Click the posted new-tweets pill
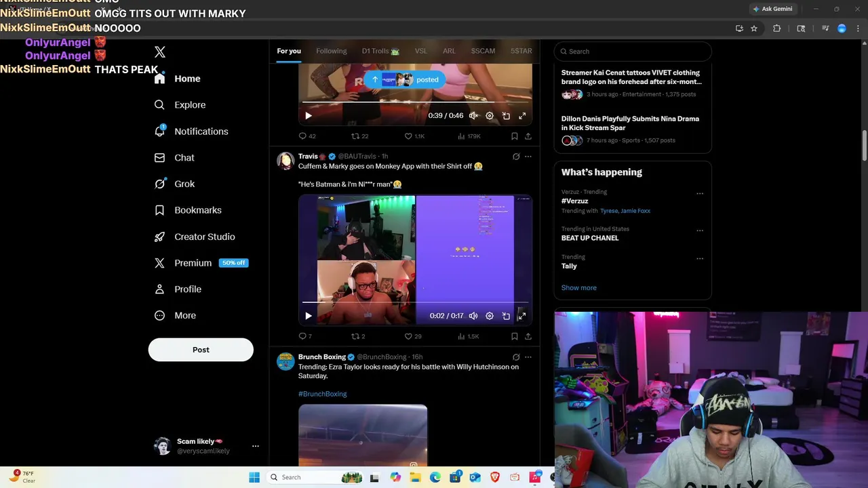The height and width of the screenshot is (488, 868). click(x=405, y=80)
